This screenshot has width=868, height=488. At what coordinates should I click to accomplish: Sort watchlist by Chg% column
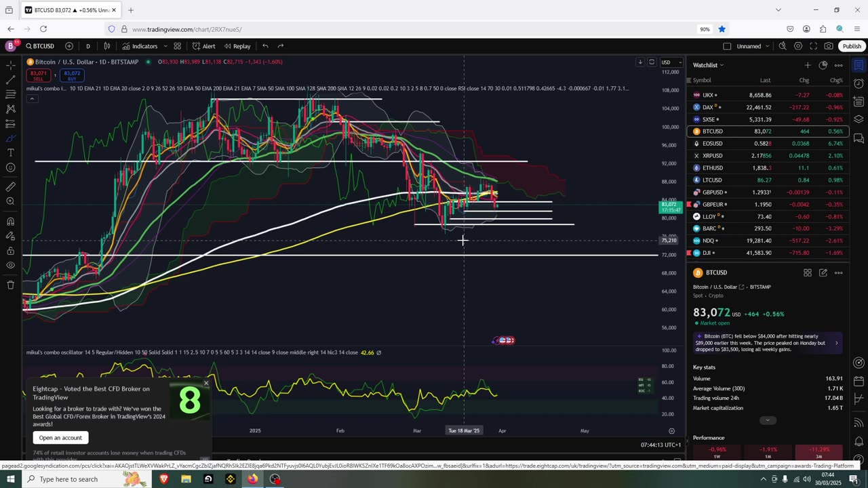[x=836, y=80]
